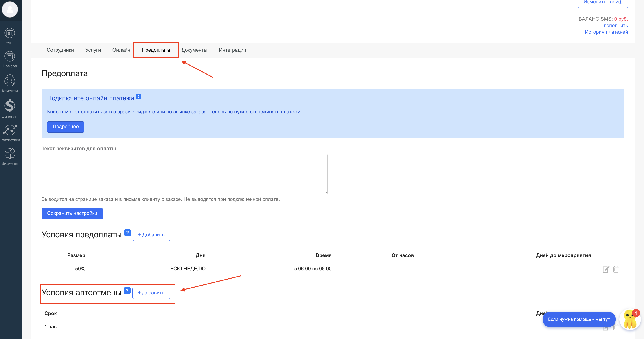Click help icon beside Подключите онлайн платежи
644x339 pixels.
click(138, 97)
